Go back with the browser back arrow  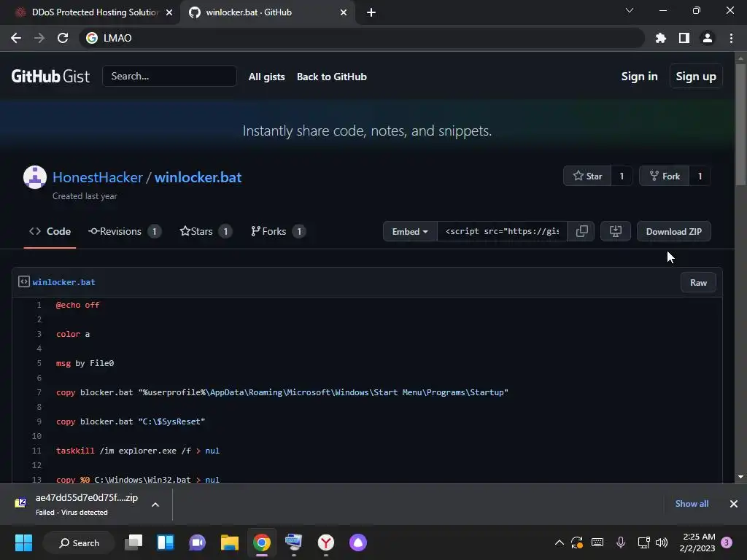point(16,38)
